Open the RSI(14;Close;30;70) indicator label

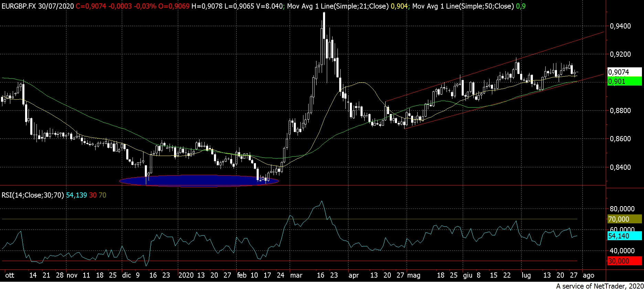[33, 195]
